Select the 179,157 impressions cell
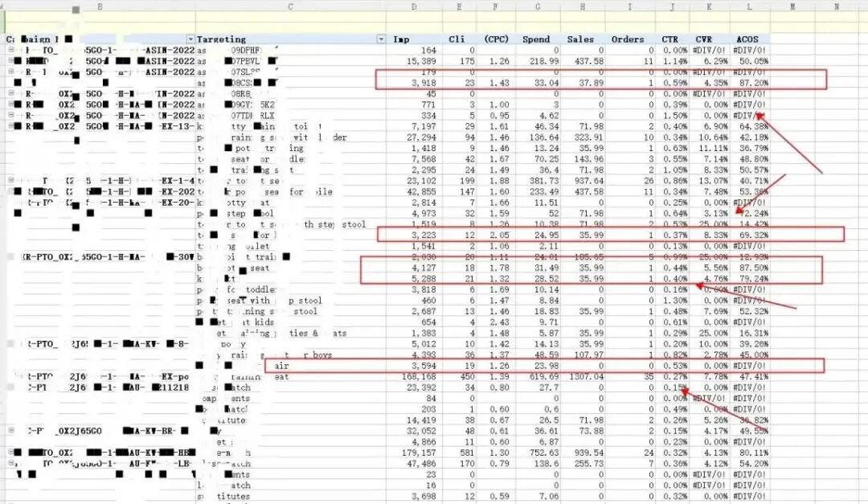 419,453
